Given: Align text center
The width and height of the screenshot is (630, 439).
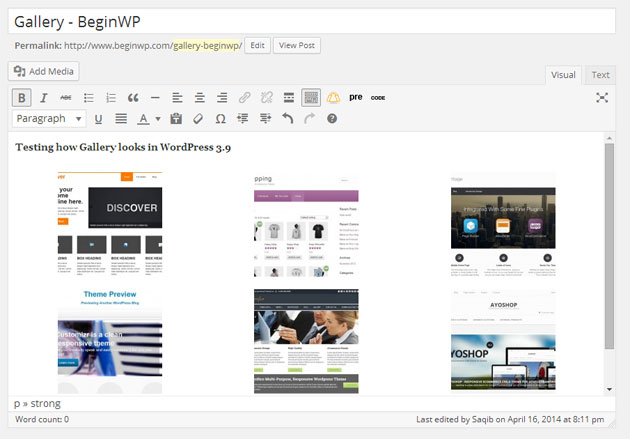Looking at the screenshot, I should 200,98.
